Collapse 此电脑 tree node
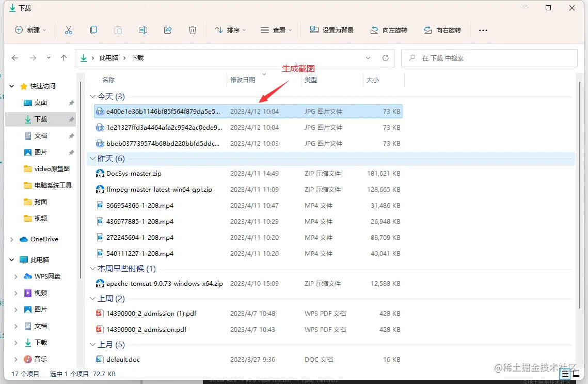Image resolution: width=588 pixels, height=384 pixels. (12, 260)
